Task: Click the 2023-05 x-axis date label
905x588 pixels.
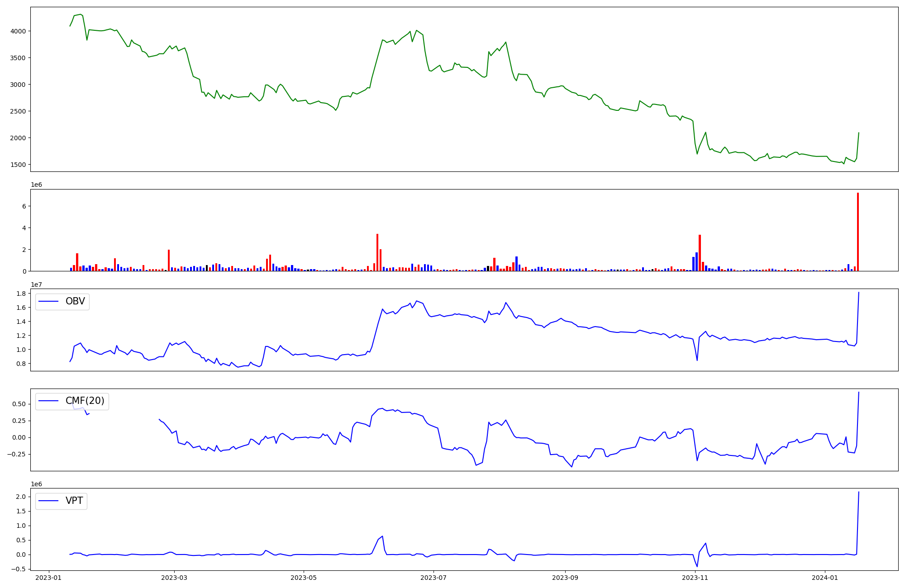Action: point(304,578)
